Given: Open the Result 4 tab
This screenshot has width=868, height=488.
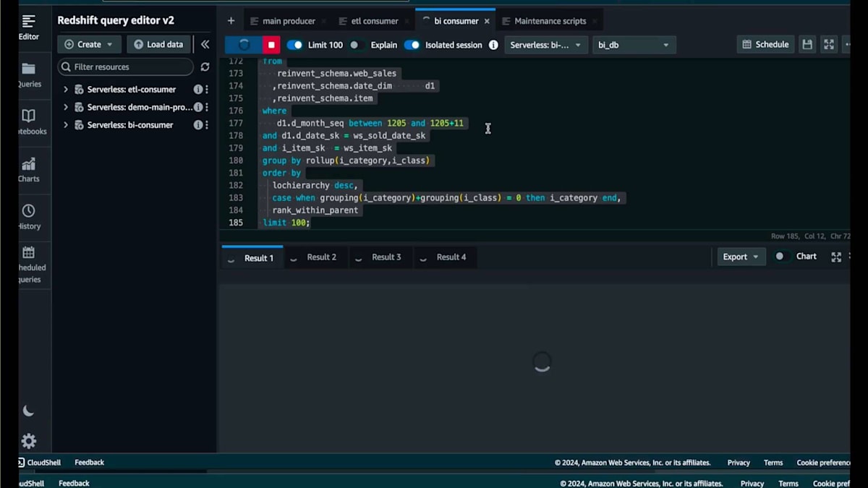Looking at the screenshot, I should (445, 257).
